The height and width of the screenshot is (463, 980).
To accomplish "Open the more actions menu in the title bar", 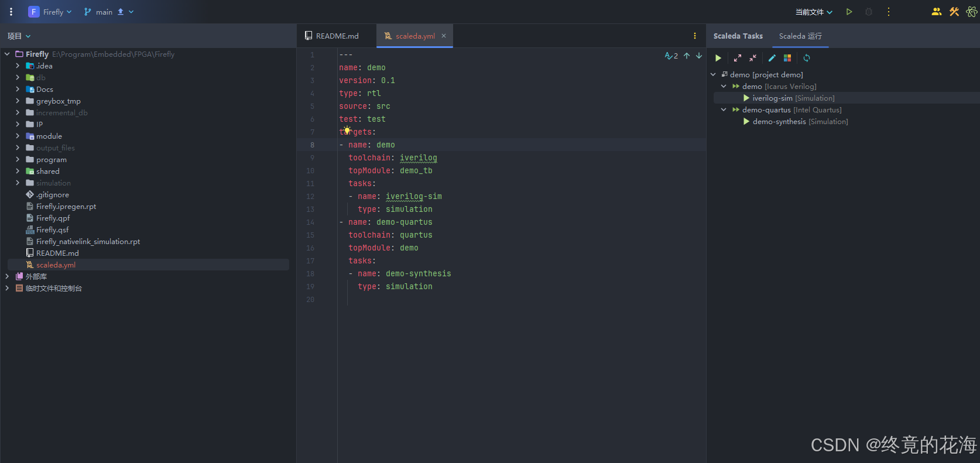I will tap(889, 12).
